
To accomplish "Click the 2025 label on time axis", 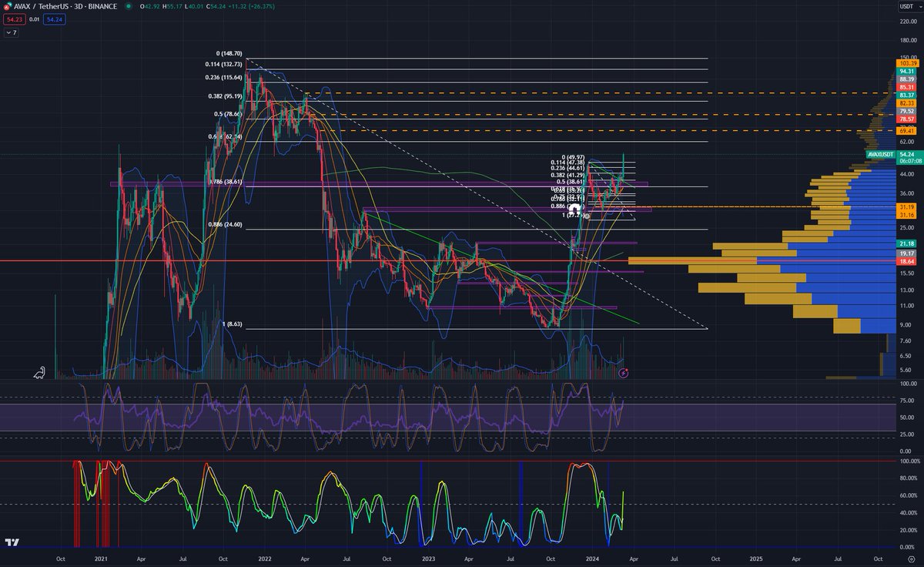I will (x=756, y=558).
